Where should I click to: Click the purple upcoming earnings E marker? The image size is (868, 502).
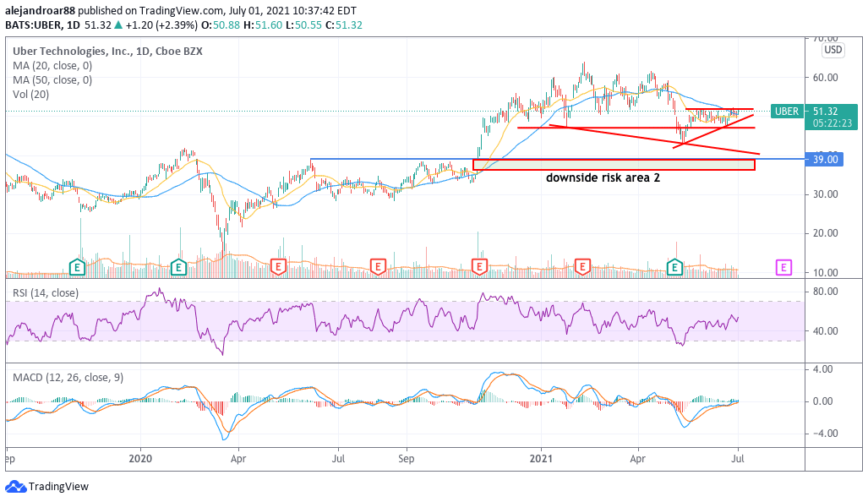(783, 268)
